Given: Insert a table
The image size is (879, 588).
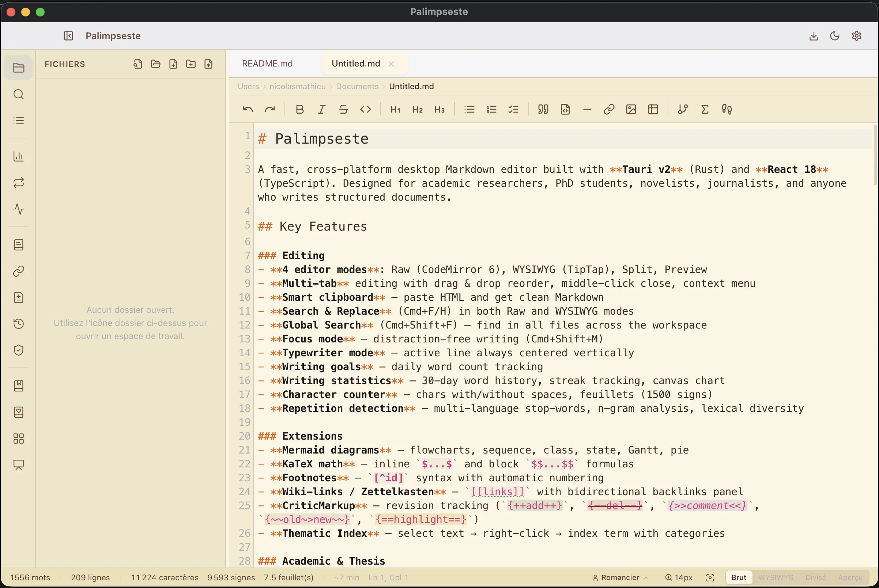Looking at the screenshot, I should [x=653, y=109].
